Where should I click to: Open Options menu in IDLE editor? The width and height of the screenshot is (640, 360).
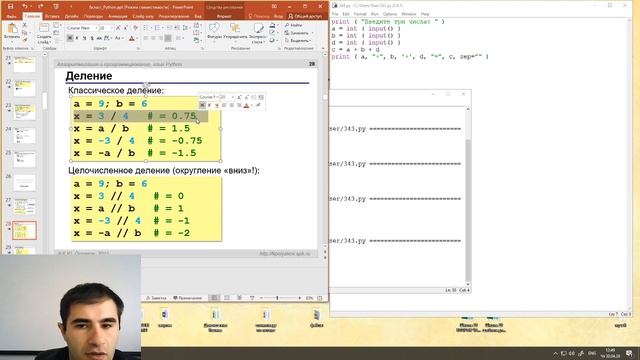(390, 14)
